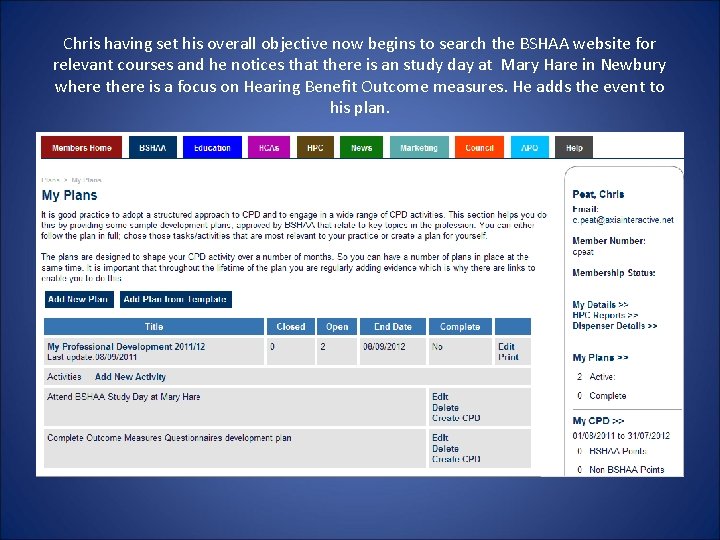The image size is (720, 540).
Task: Click Add Plan from Template button
Action: tap(175, 299)
